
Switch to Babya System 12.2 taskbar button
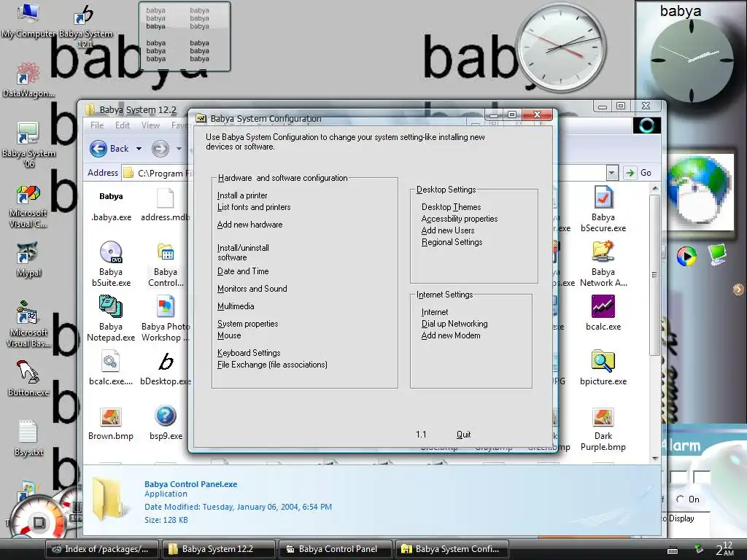pyautogui.click(x=219, y=549)
